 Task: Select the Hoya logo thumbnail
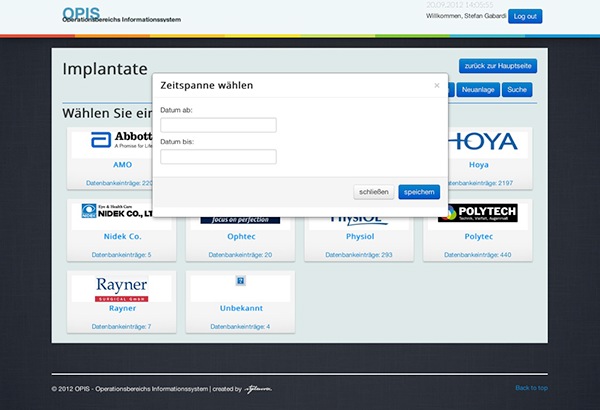(483, 142)
